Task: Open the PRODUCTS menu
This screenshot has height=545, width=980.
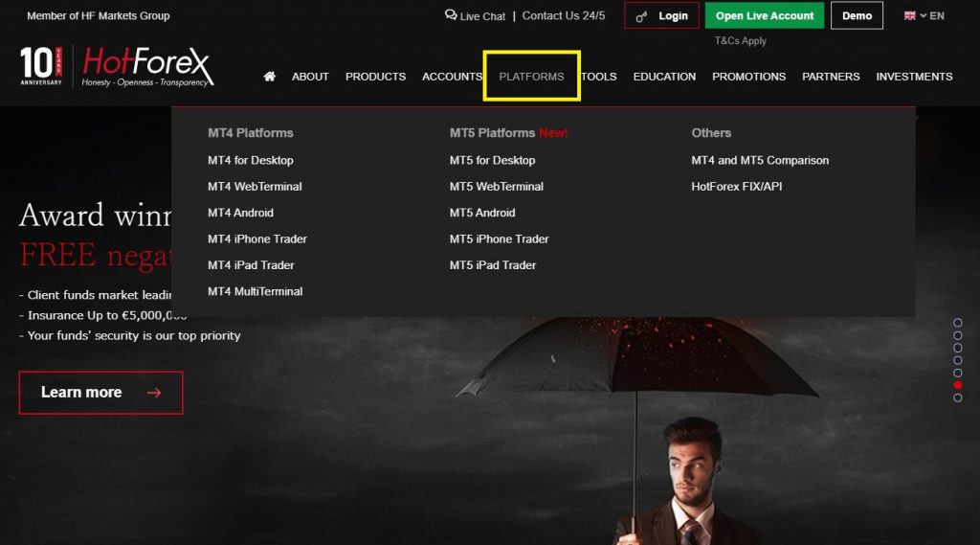Action: click(375, 77)
